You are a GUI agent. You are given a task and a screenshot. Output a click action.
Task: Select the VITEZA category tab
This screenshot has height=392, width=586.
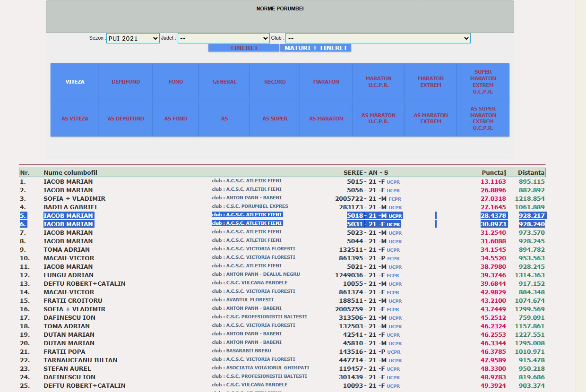pos(75,82)
